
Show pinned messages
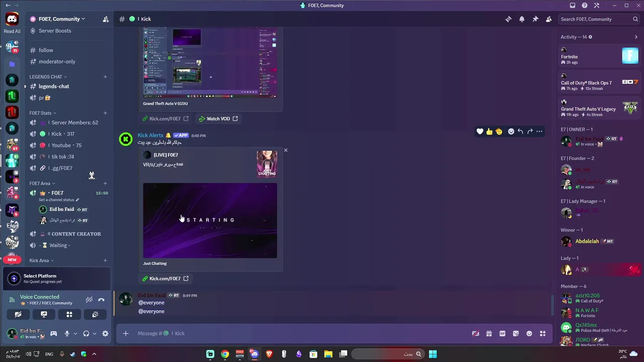[535, 19]
